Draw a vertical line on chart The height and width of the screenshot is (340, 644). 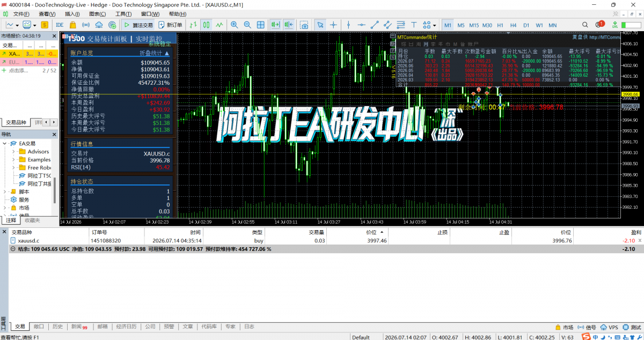coord(349,25)
